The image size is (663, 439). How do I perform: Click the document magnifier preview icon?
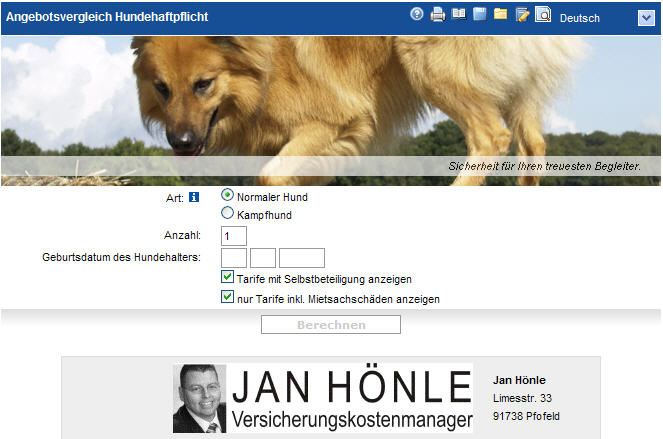coord(543,15)
